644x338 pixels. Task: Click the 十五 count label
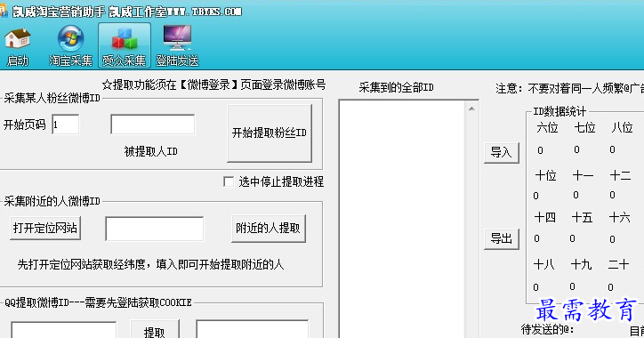(582, 217)
